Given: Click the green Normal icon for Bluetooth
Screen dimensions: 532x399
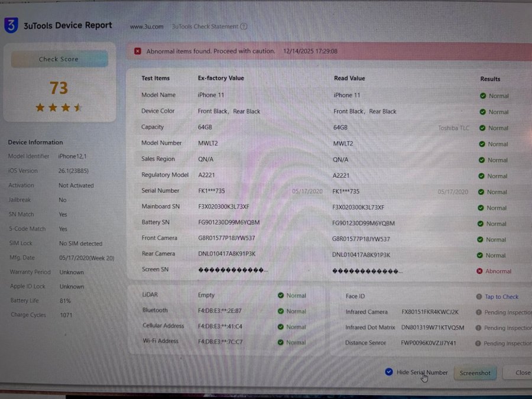Looking at the screenshot, I should pos(281,311).
